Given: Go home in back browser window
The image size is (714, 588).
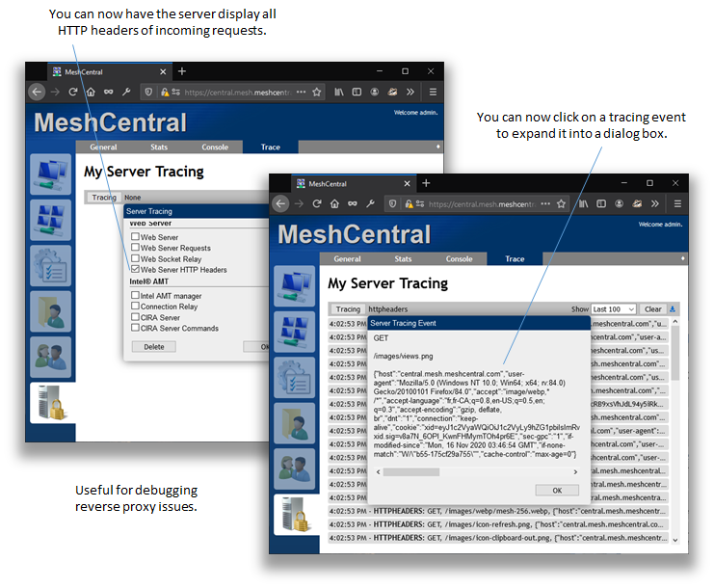Looking at the screenshot, I should (x=91, y=92).
